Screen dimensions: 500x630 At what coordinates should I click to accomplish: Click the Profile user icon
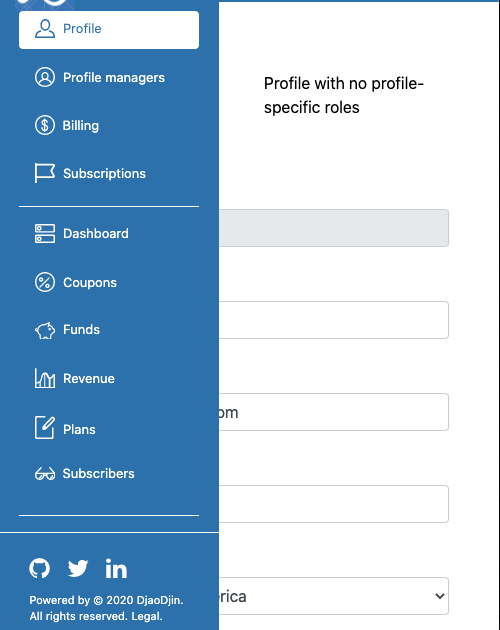(45, 29)
